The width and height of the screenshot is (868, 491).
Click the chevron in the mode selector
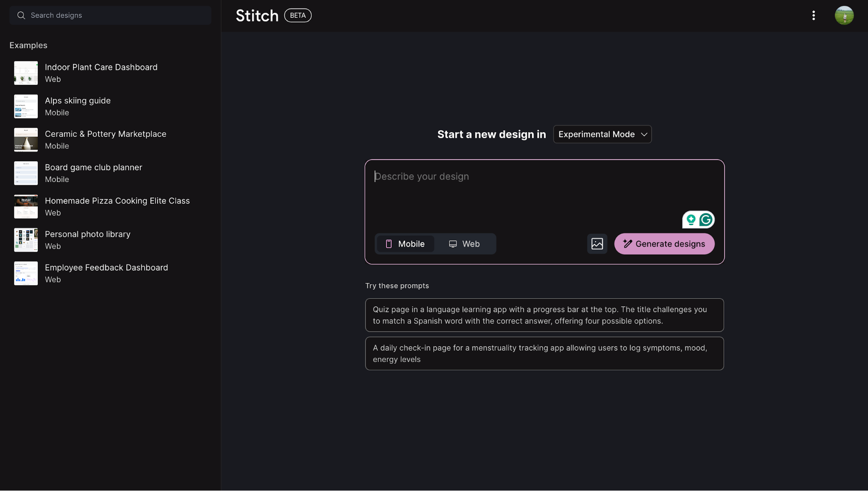click(644, 135)
